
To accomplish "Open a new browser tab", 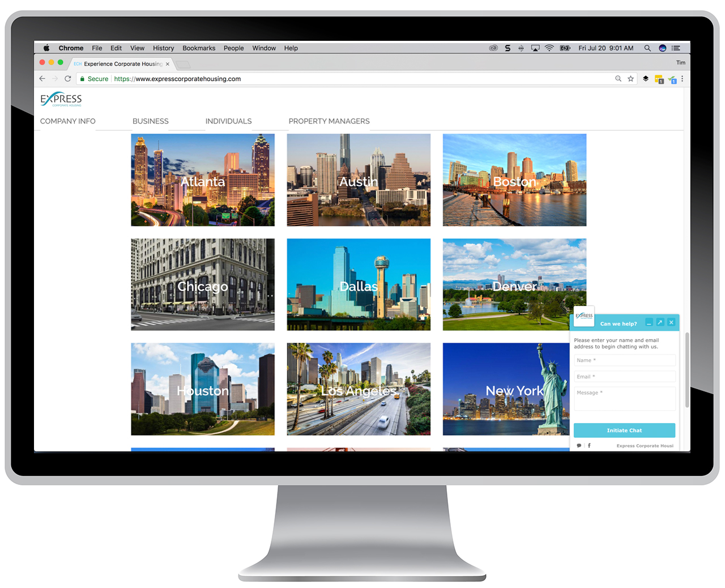I will 183,65.
